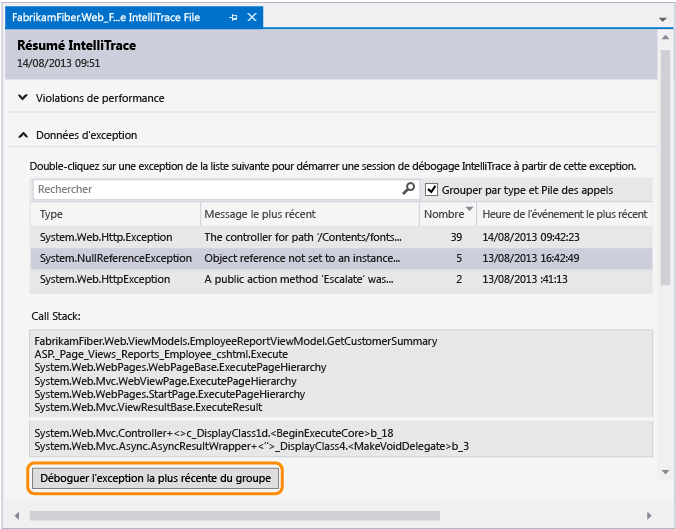Image resolution: width=676 pixels, height=529 pixels.
Task: Click vertical scrollbar down arrow
Action: [666, 473]
